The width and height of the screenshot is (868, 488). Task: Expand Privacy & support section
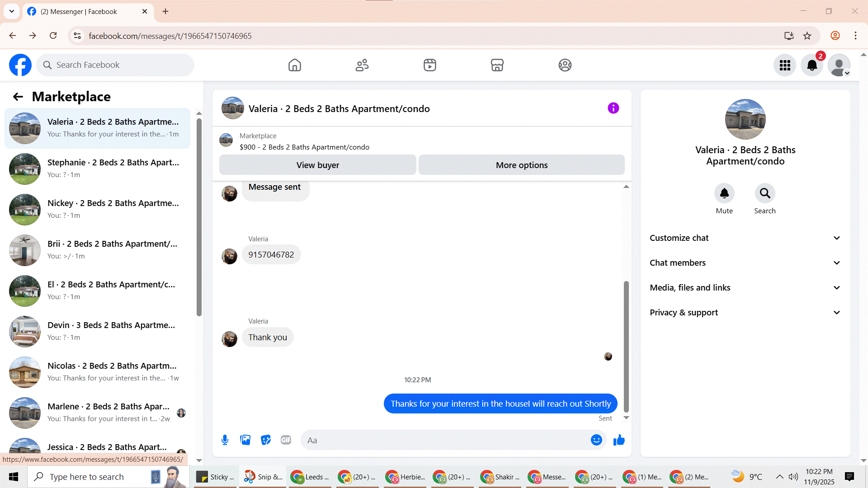745,313
